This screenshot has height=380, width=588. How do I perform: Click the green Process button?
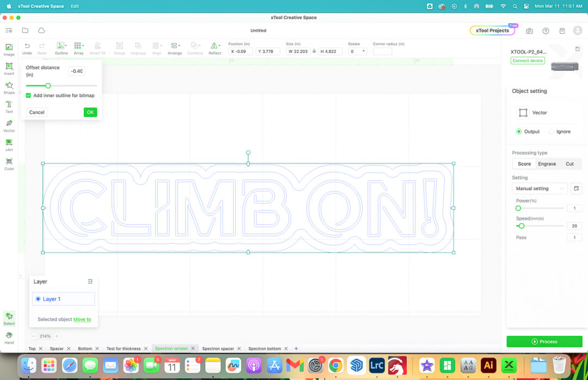(x=544, y=341)
